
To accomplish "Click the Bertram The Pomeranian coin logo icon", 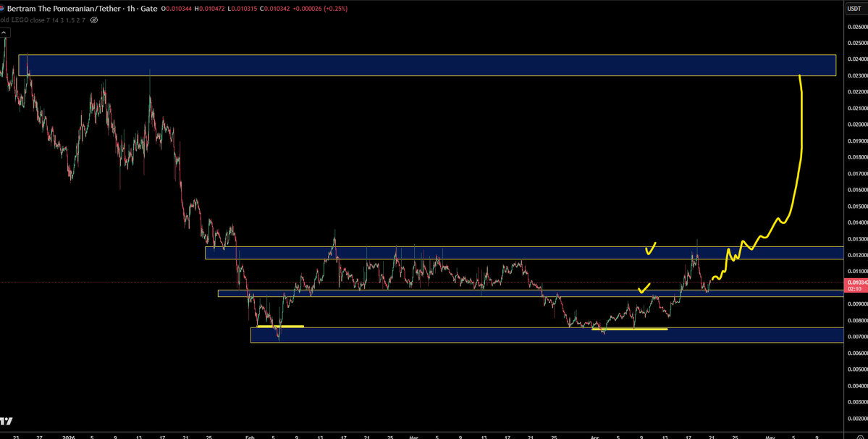I will coord(3,8).
